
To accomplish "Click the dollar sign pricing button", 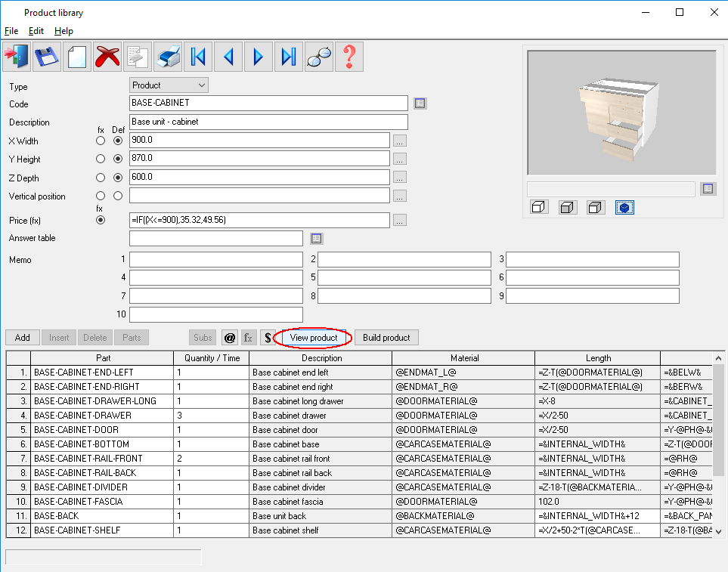I will pos(268,338).
